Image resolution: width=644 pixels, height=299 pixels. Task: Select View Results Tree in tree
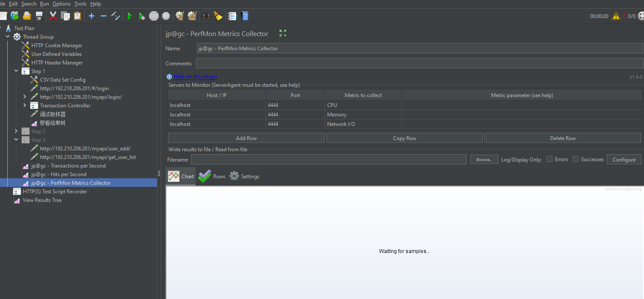42,200
